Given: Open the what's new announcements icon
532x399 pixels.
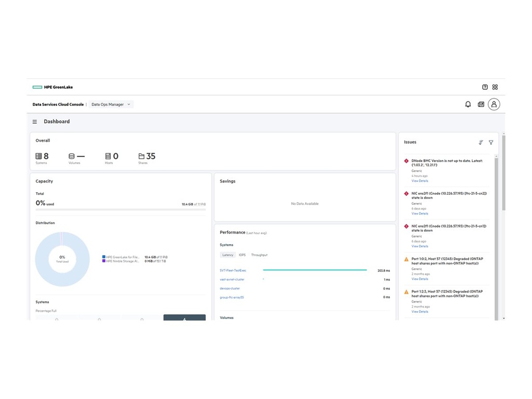Looking at the screenshot, I should 480,104.
